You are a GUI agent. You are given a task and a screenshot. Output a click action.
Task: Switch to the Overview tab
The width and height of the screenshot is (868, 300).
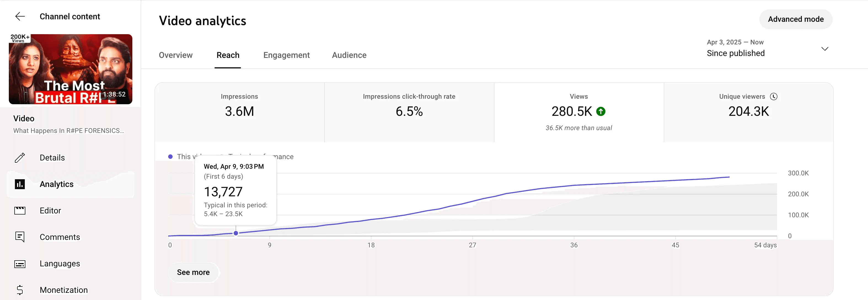(x=176, y=55)
